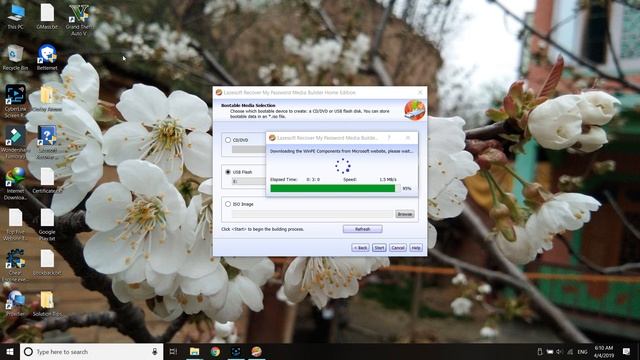Image resolution: width=640 pixels, height=360 pixels.
Task: Launch Cheat Engine shortcut
Action: click(16, 265)
